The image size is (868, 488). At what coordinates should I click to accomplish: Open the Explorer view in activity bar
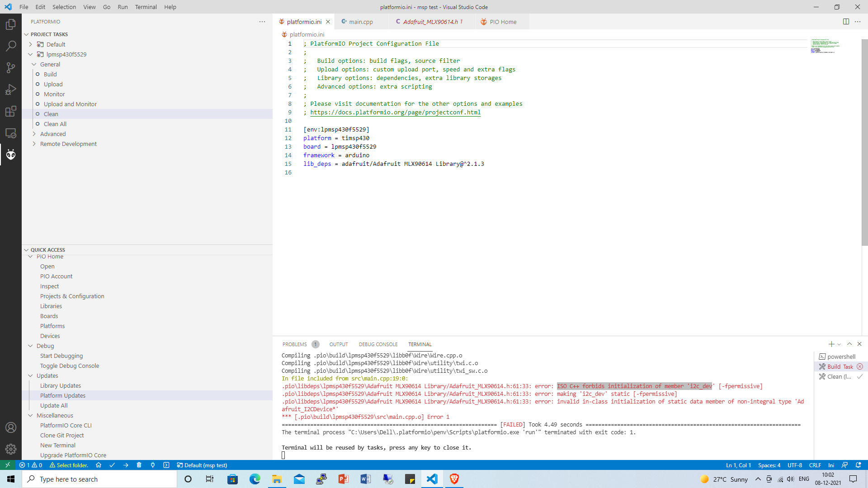[11, 24]
